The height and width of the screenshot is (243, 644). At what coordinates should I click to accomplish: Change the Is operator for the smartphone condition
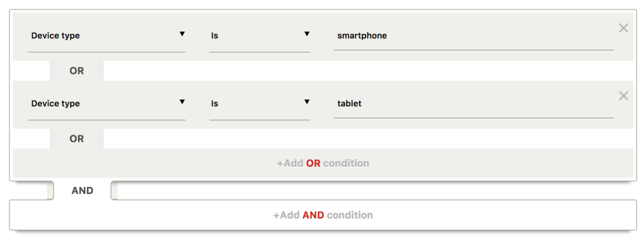(260, 36)
